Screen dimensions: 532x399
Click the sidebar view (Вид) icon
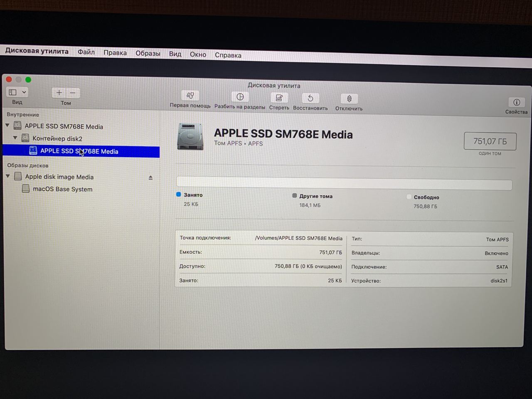point(13,92)
